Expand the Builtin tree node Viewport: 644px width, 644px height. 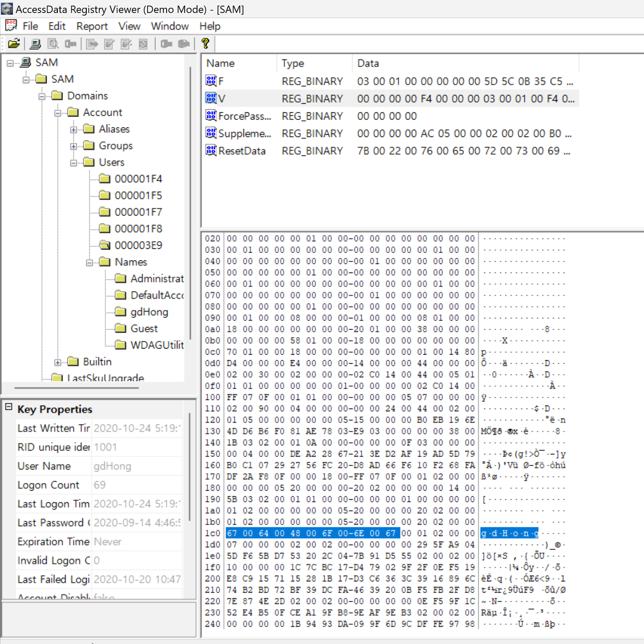coord(58,362)
